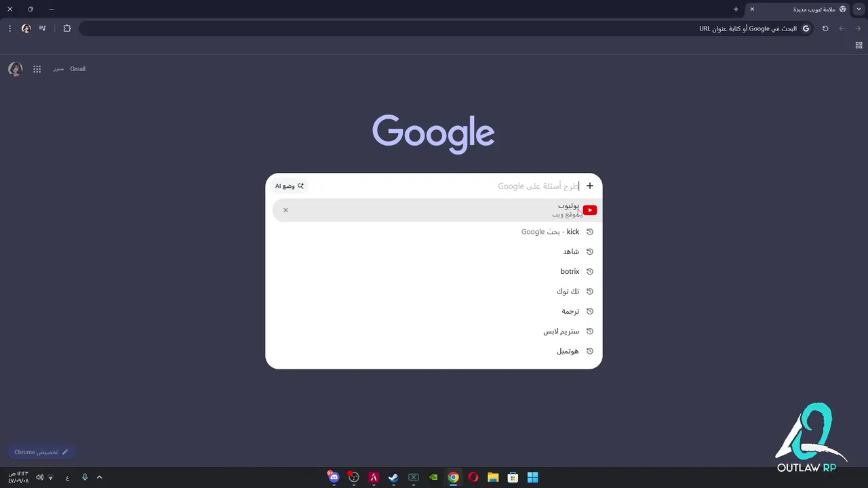Select the 'ترجمة' suggestion
The width and height of the screenshot is (868, 488).
pyautogui.click(x=434, y=311)
